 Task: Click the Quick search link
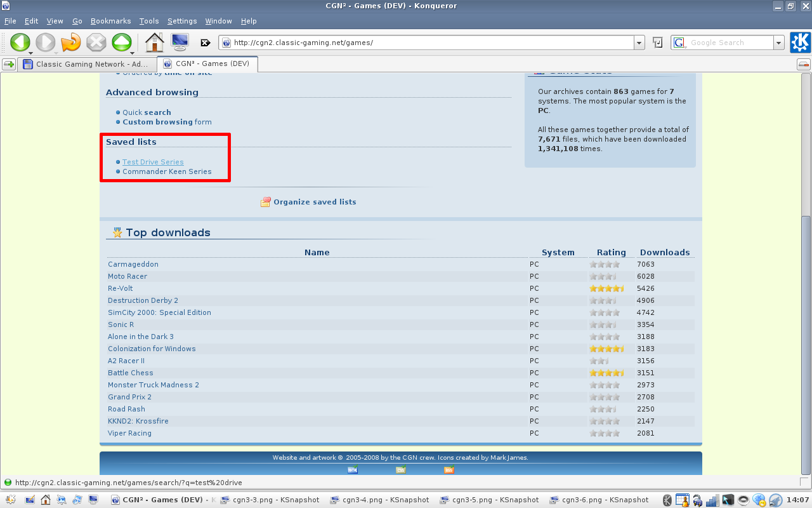[x=147, y=112]
